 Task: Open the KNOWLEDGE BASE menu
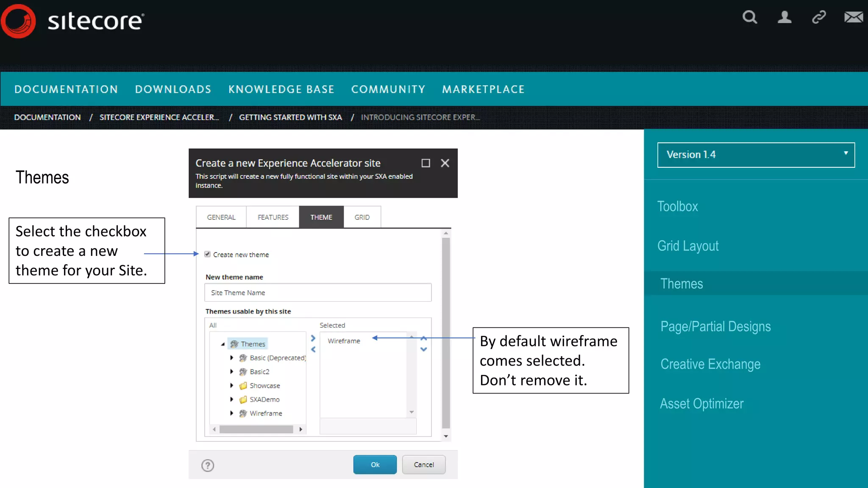(281, 89)
